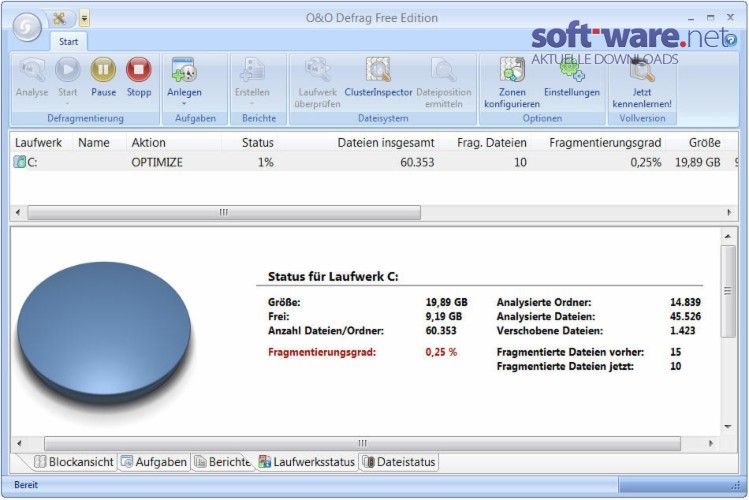Open the ClusterInspector tool
Image resolution: width=749 pixels, height=500 pixels.
(x=378, y=70)
